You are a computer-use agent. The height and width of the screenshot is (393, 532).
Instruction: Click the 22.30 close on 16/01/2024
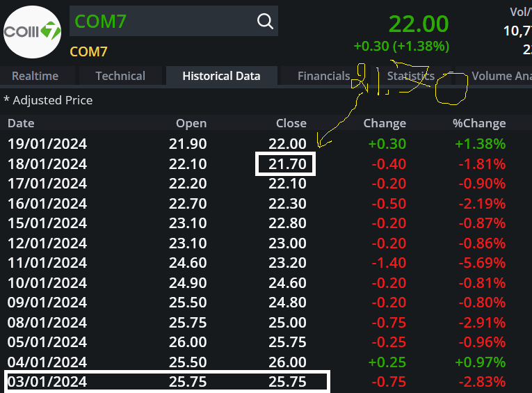click(287, 204)
